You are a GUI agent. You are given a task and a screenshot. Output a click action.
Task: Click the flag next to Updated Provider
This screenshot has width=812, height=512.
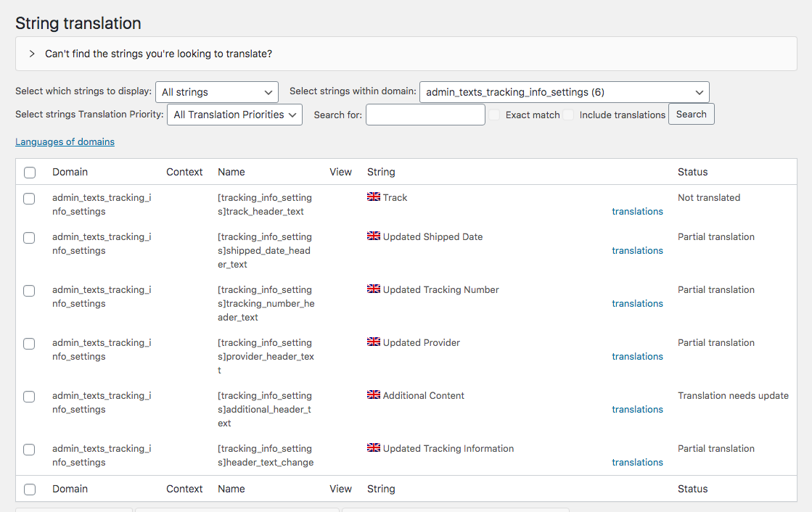[x=373, y=342]
